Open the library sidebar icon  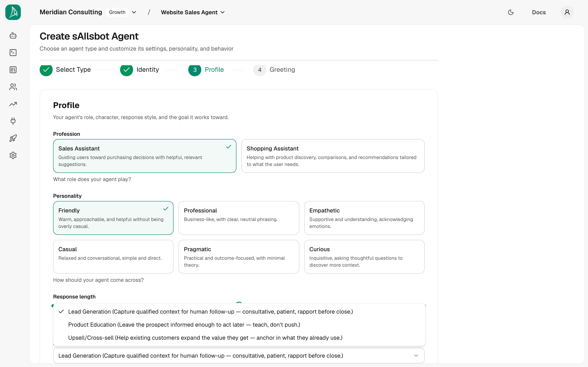click(x=13, y=70)
